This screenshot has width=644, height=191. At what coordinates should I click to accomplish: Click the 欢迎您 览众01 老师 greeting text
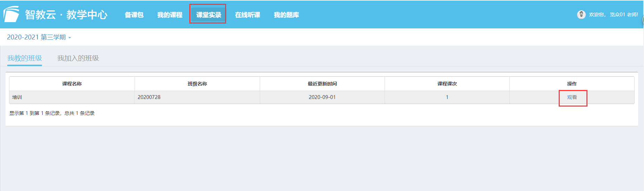click(x=613, y=15)
